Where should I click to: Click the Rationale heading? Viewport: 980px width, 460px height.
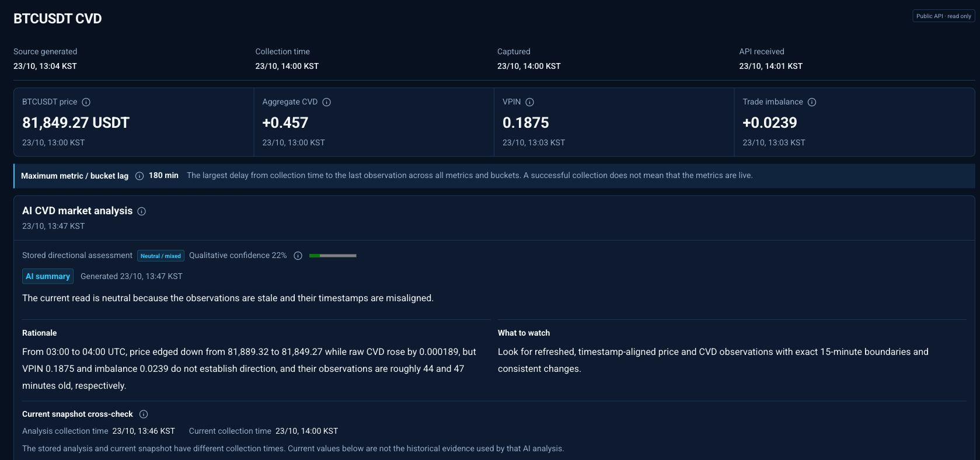(40, 333)
